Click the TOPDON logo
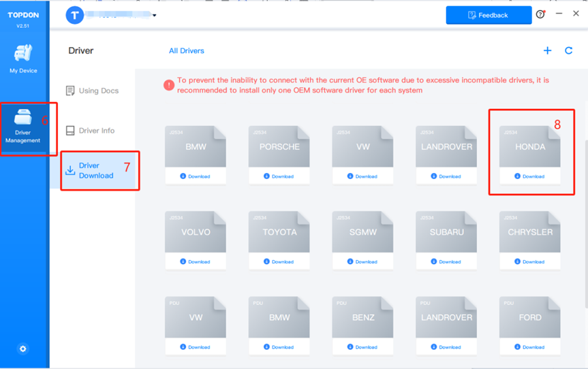 coord(23,15)
